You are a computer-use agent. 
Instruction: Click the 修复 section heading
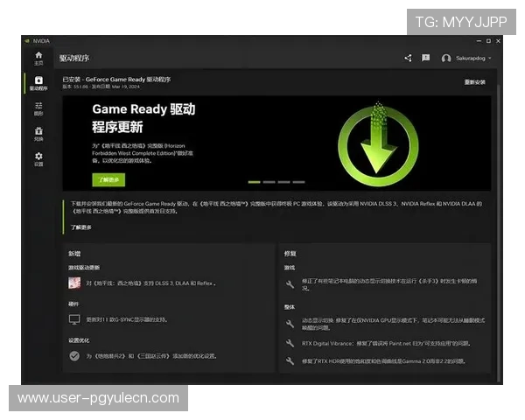click(290, 254)
